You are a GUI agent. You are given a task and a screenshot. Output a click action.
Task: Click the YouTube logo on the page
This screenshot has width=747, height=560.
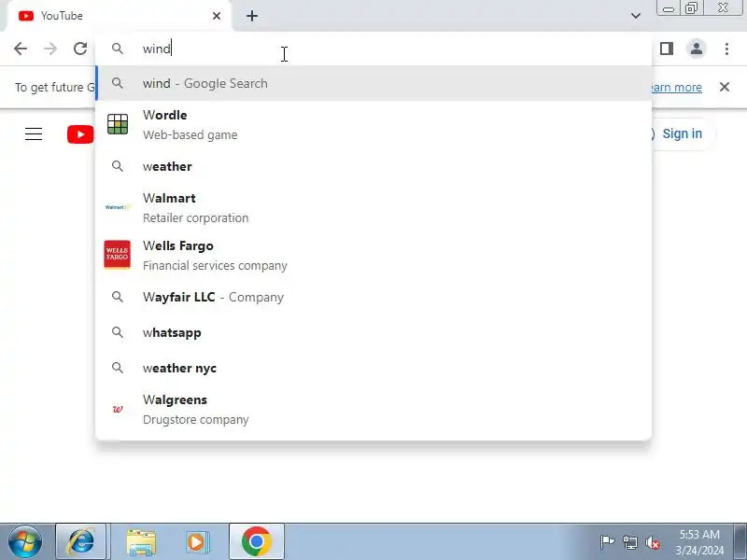[80, 134]
